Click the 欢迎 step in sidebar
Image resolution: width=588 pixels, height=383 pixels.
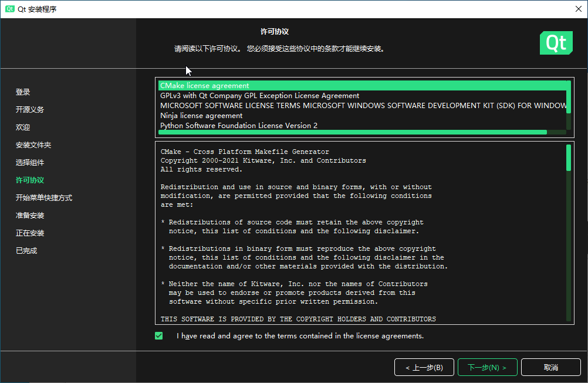23,127
